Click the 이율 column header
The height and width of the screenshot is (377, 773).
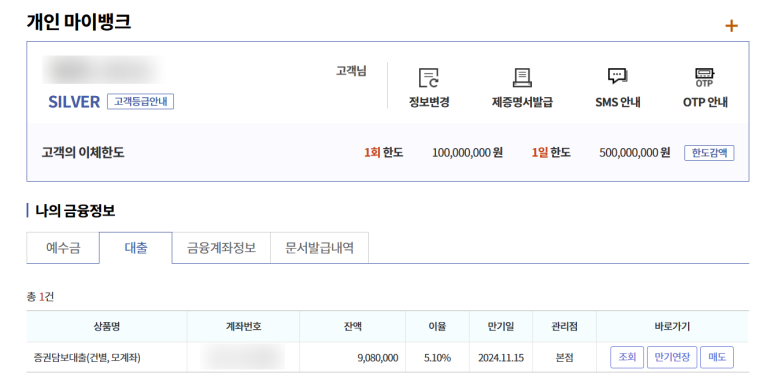coord(437,326)
